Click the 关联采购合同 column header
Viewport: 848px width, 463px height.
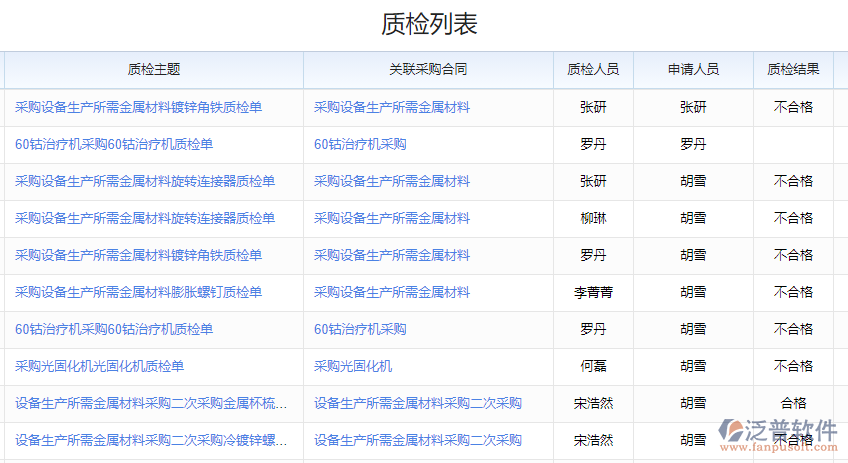pos(428,70)
